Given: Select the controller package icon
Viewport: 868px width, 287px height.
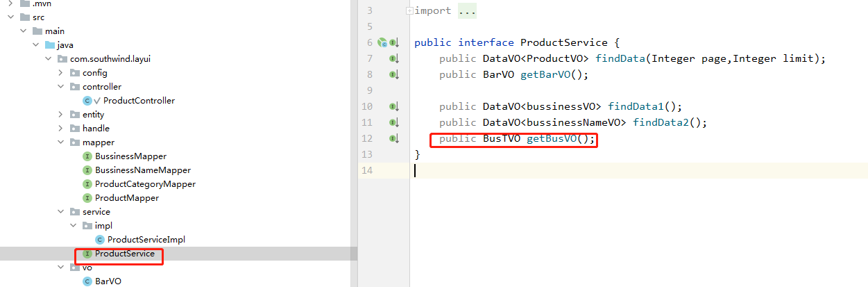Looking at the screenshot, I should pyautogui.click(x=74, y=87).
